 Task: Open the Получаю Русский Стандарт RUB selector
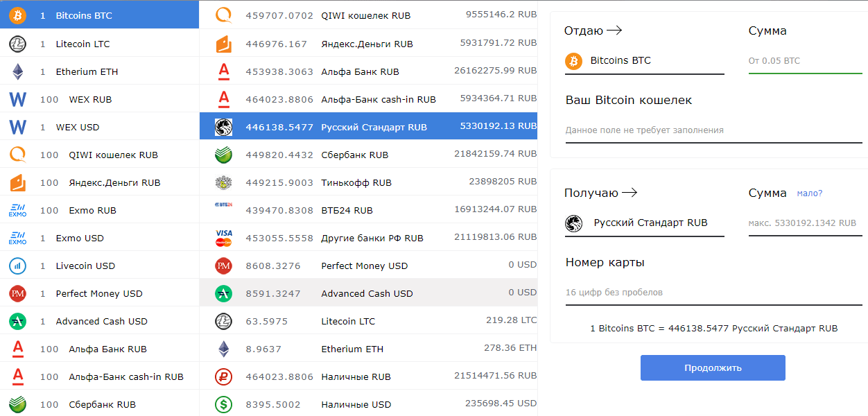645,223
